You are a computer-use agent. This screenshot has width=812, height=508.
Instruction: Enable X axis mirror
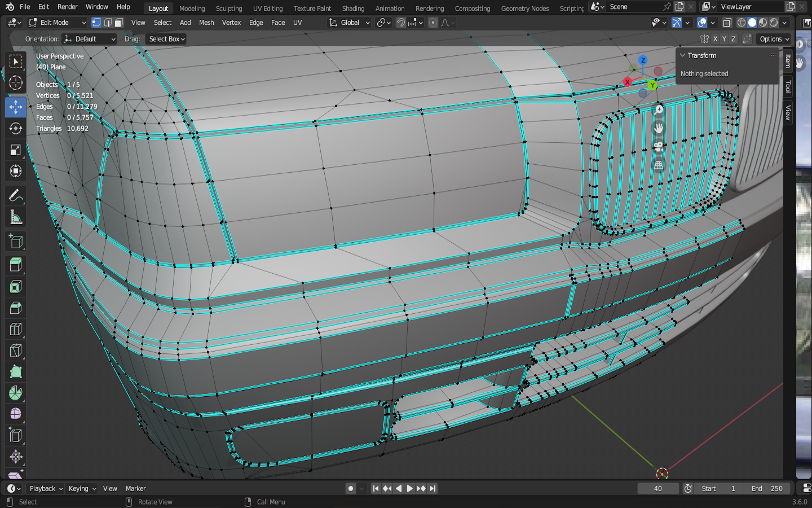pyautogui.click(x=715, y=39)
